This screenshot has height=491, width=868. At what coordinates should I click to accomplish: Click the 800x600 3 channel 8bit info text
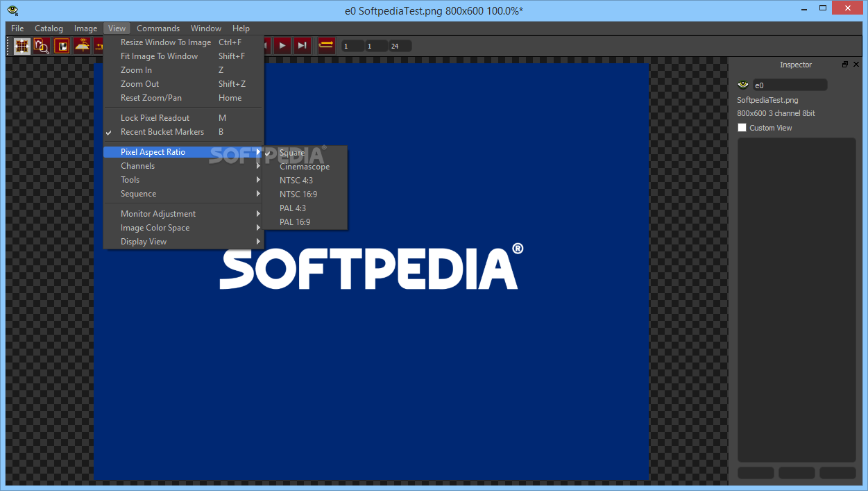[x=776, y=113]
